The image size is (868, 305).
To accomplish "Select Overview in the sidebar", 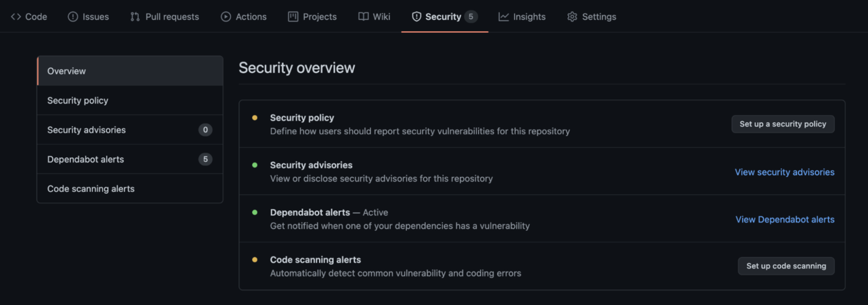I will (130, 71).
